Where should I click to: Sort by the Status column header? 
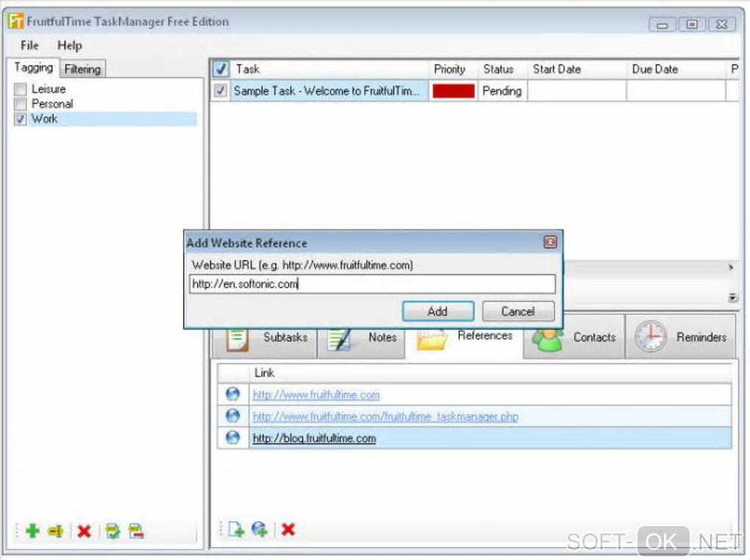(502, 69)
